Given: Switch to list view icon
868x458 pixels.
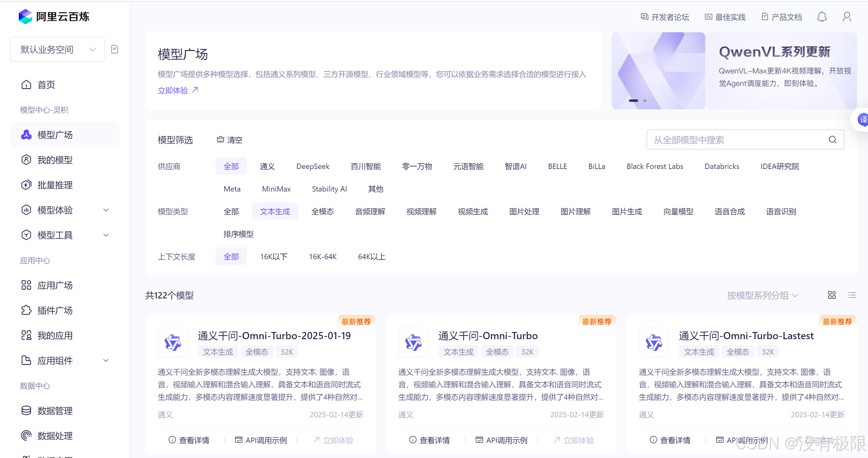Looking at the screenshot, I should [851, 295].
